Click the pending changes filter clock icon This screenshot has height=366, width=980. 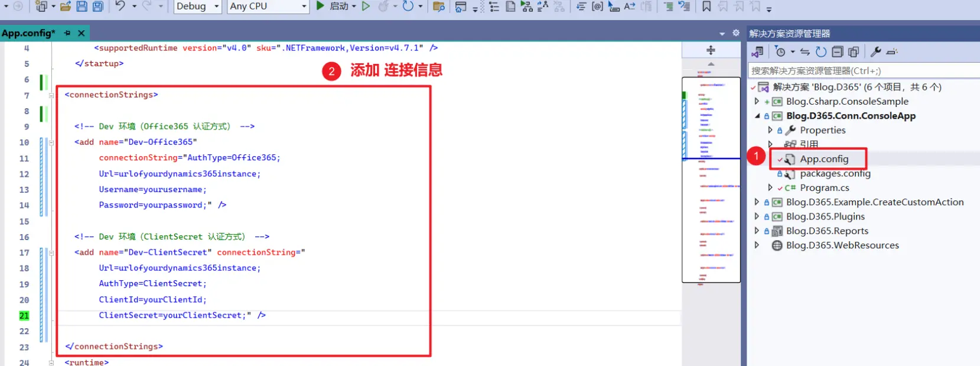point(780,52)
